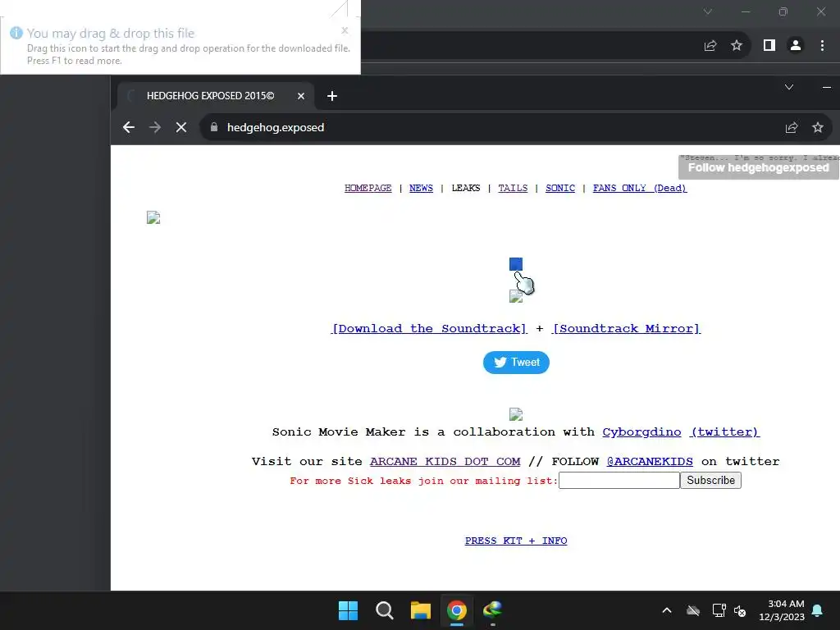Open Internet Download Manager taskbar icon
This screenshot has height=630, width=840.
tap(493, 610)
